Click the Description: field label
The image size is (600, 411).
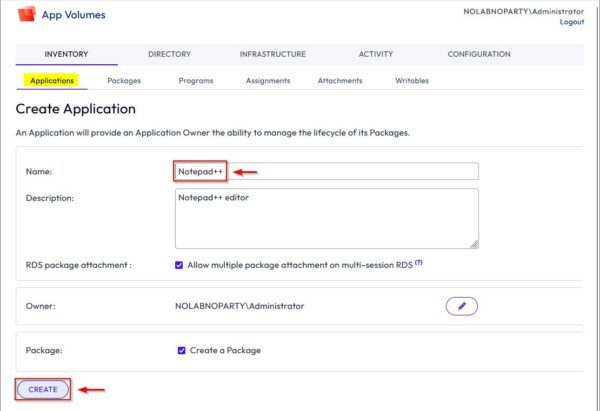[x=50, y=198]
